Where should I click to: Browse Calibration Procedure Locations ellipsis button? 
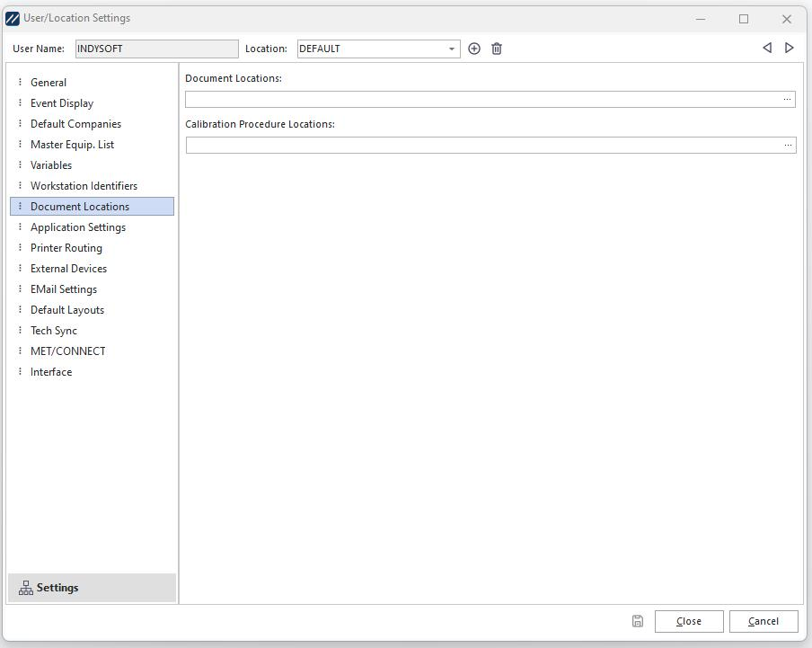(788, 146)
